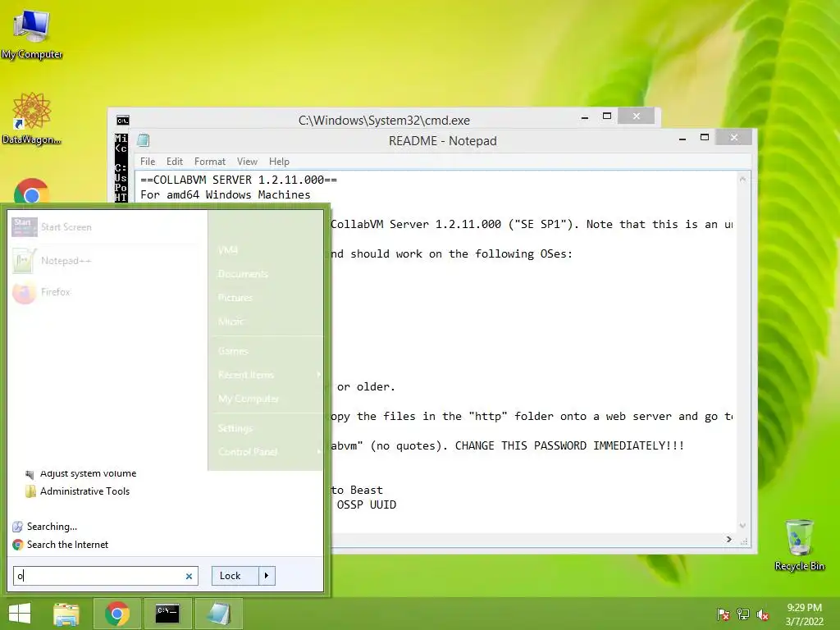Switch to cmd.exe taskbar button
The image size is (840, 630).
(167, 614)
